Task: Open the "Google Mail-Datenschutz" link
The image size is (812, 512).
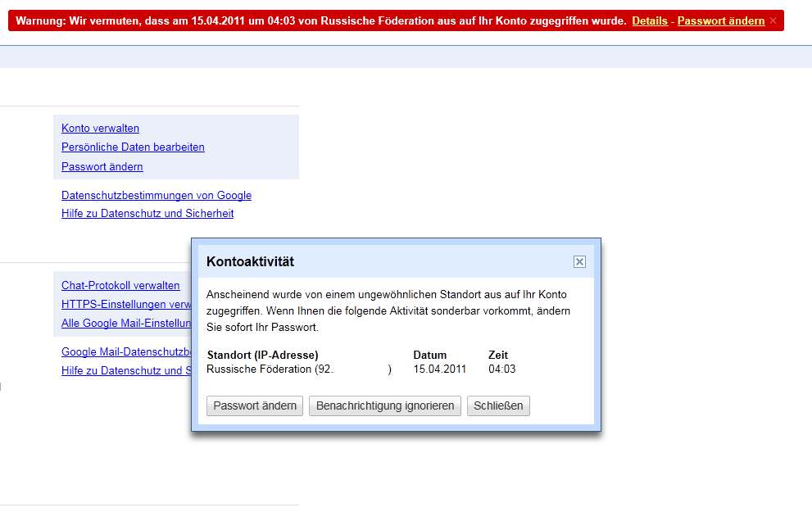Action: click(123, 351)
